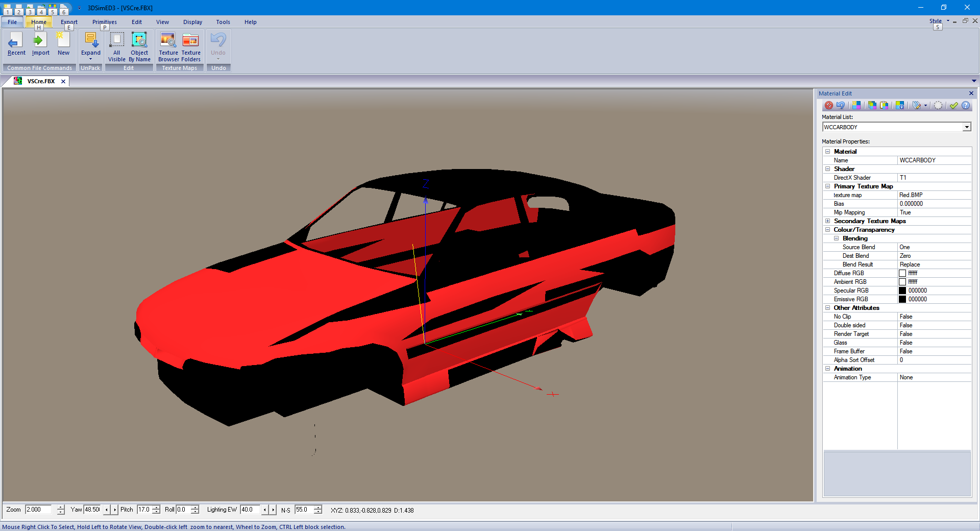This screenshot has height=531, width=980.
Task: Open the View ribbon tab
Action: 162,22
